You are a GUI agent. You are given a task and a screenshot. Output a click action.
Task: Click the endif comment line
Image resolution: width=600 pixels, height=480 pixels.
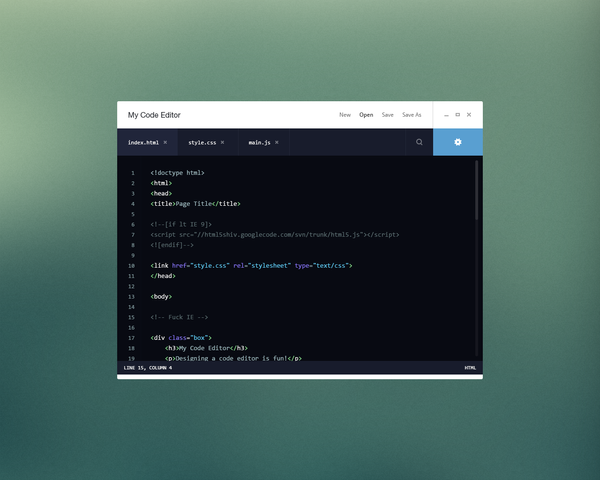[172, 245]
